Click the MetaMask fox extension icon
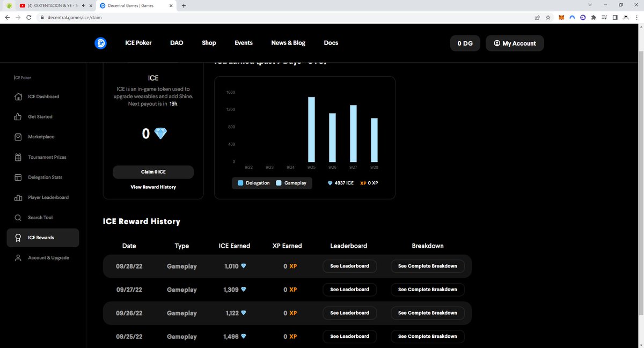Image resolution: width=644 pixels, height=348 pixels. (x=561, y=17)
